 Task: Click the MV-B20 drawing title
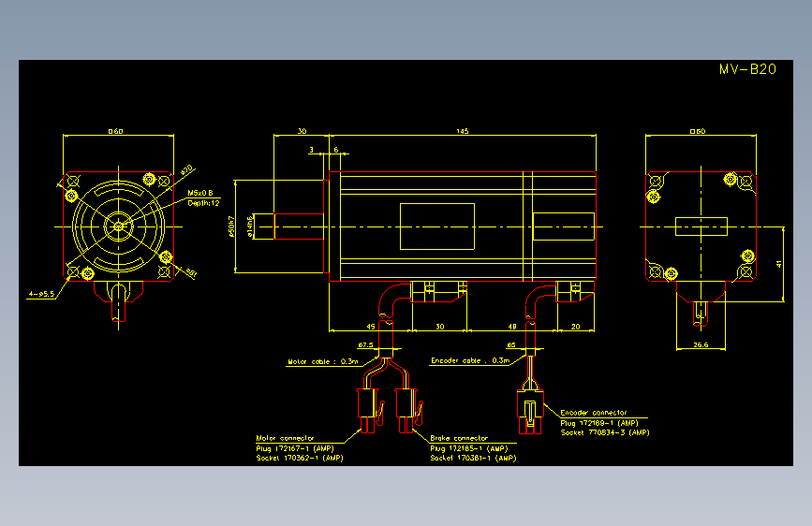pyautogui.click(x=747, y=69)
